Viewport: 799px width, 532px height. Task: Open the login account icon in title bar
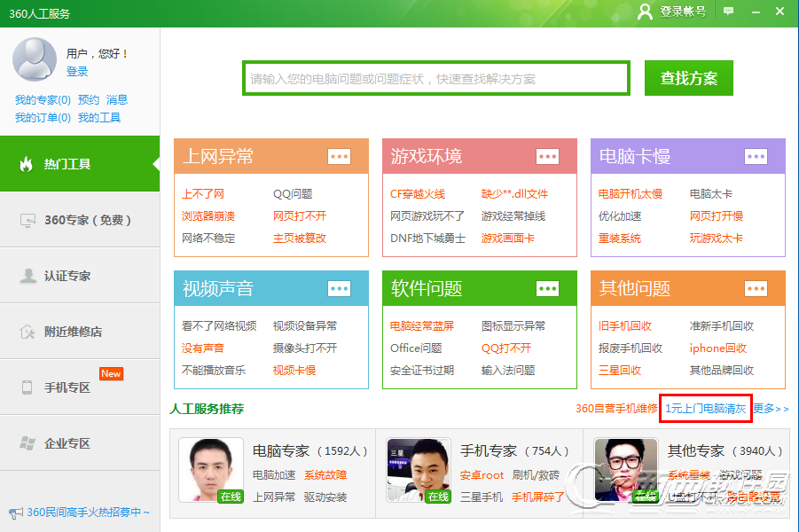[645, 12]
